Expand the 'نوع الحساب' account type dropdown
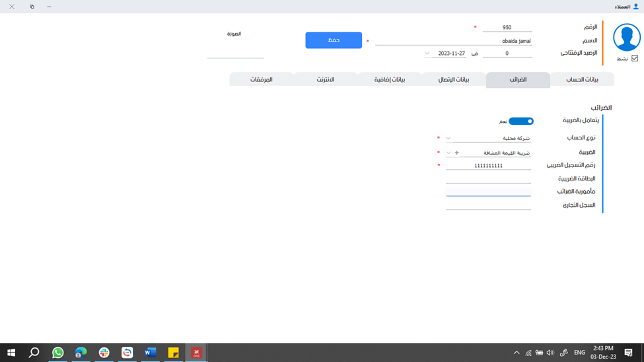The height and width of the screenshot is (362, 644). tap(448, 138)
